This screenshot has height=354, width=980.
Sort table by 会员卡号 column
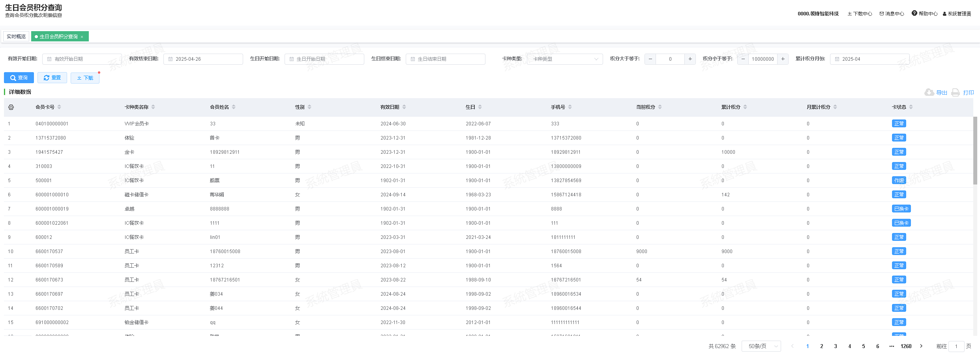tap(59, 107)
